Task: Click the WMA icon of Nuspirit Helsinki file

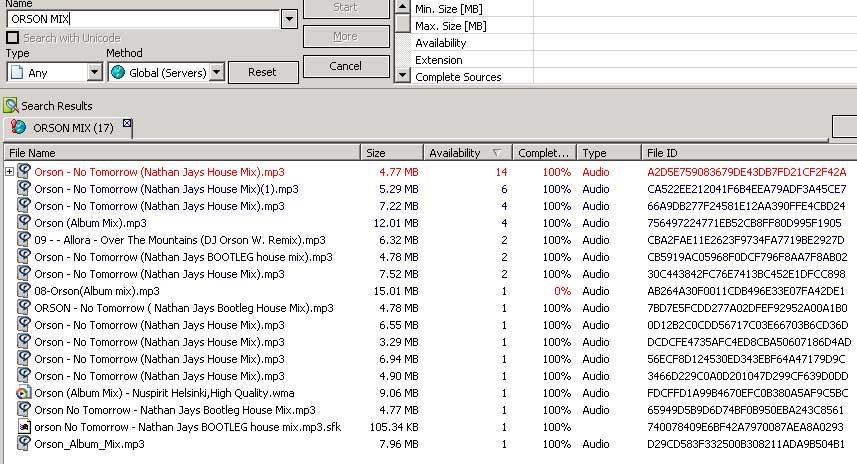Action: (x=24, y=392)
